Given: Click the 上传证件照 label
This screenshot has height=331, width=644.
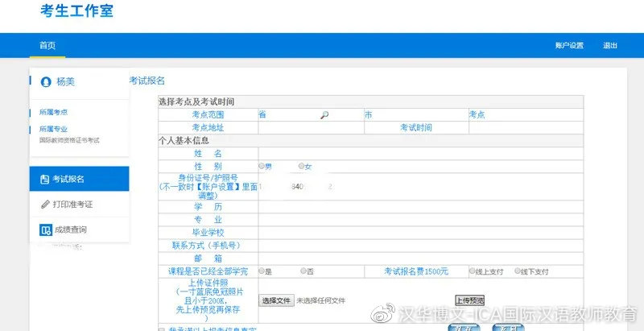Looking at the screenshot, I should point(208,283).
